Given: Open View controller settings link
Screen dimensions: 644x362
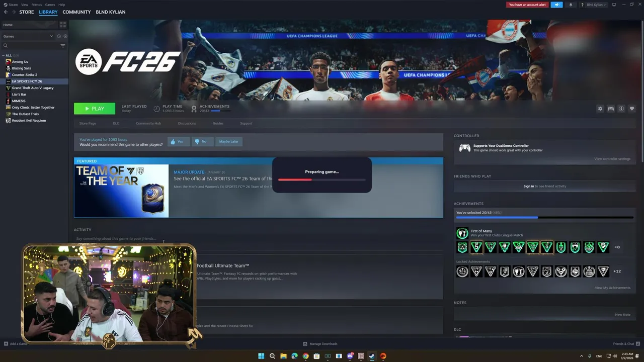Looking at the screenshot, I should point(612,159).
